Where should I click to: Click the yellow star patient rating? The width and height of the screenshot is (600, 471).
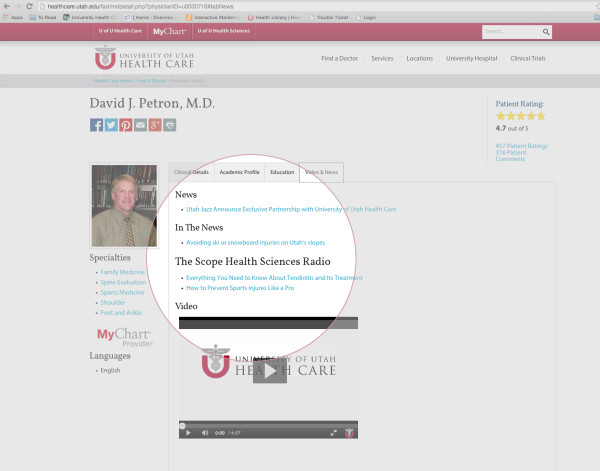[x=520, y=116]
